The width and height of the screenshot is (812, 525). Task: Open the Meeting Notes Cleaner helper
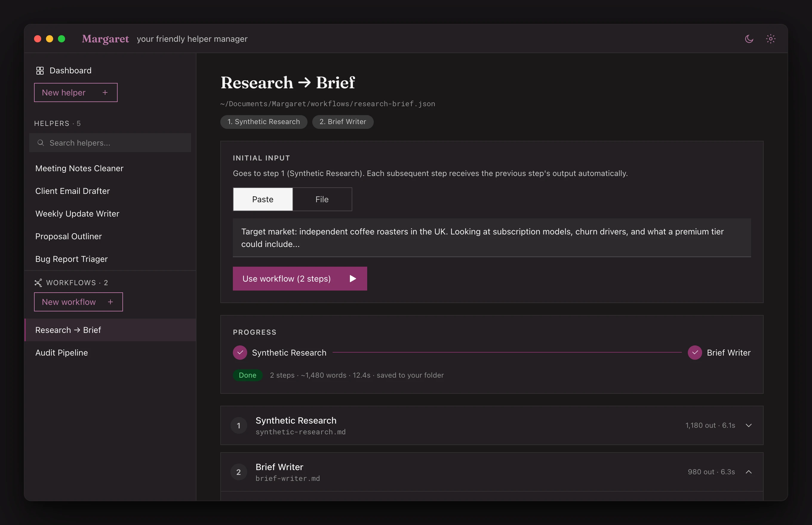pyautogui.click(x=110, y=169)
